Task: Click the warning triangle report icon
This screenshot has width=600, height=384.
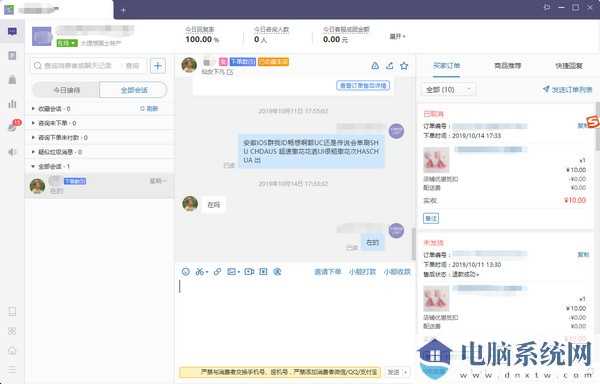Action: (x=375, y=66)
